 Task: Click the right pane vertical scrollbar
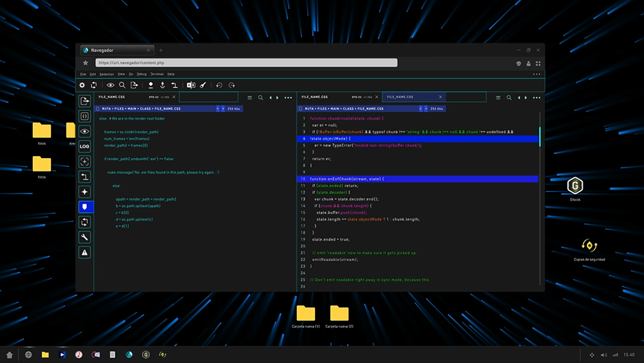point(540,137)
